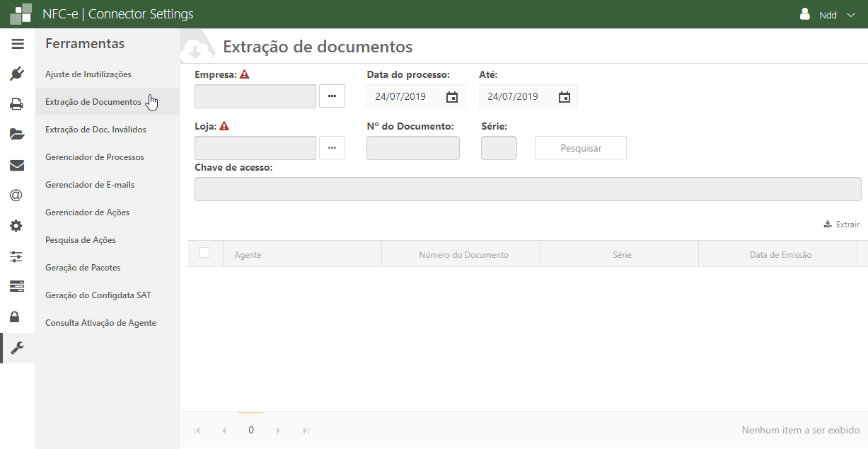Select Gerenciador de Processos menu item
The image size is (868, 449).
[x=95, y=157]
